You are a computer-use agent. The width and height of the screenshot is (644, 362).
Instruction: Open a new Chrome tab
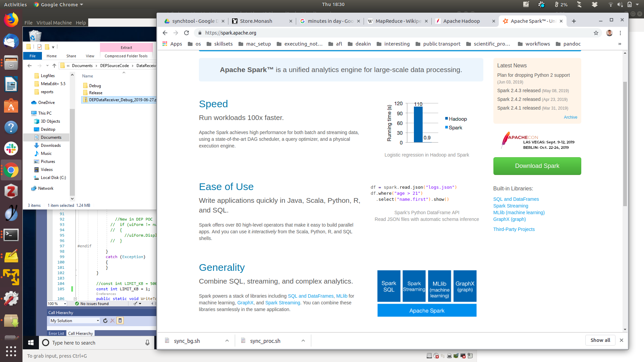pos(574,21)
